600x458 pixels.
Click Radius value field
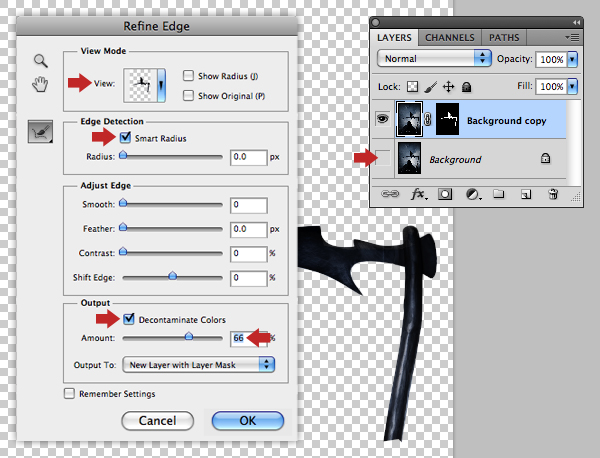(248, 157)
